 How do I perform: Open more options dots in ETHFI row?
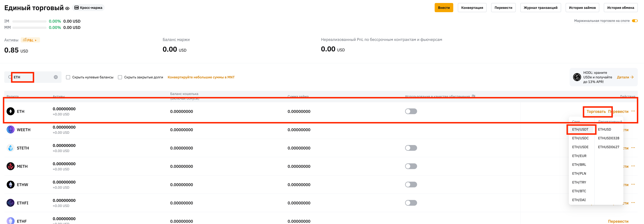(633, 203)
